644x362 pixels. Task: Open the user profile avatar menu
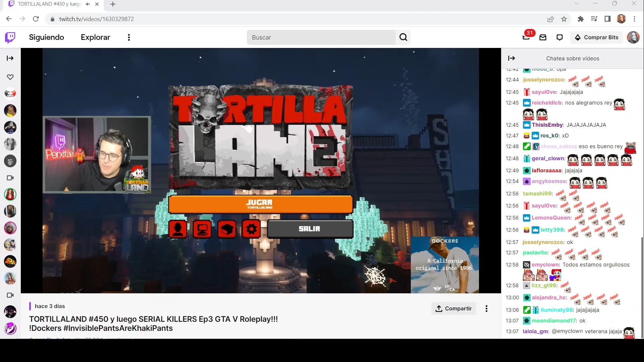click(633, 37)
